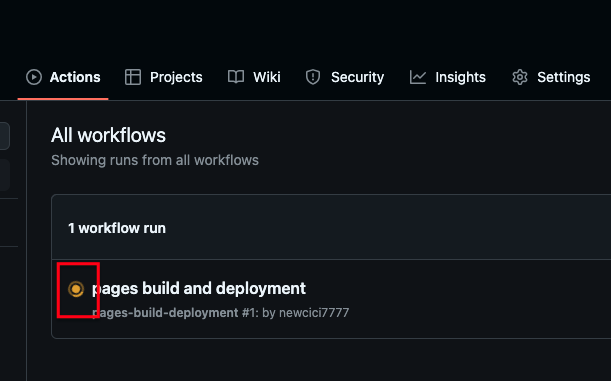Open repository Settings tab

[x=551, y=77]
